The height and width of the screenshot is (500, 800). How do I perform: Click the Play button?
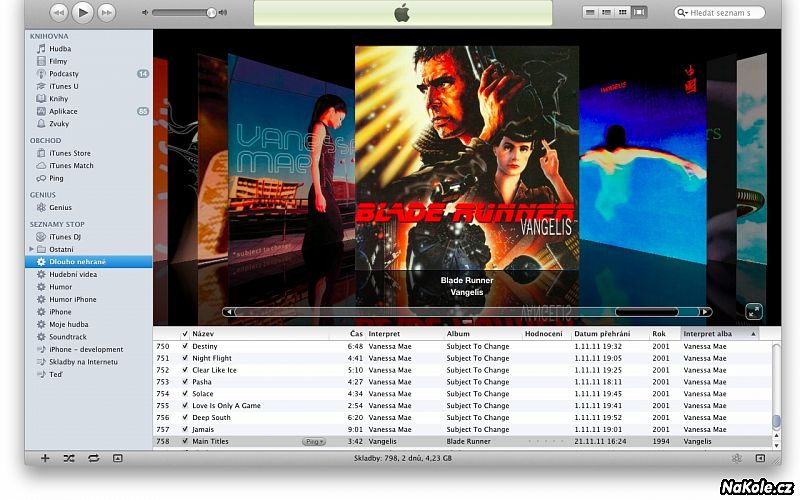click(x=83, y=12)
